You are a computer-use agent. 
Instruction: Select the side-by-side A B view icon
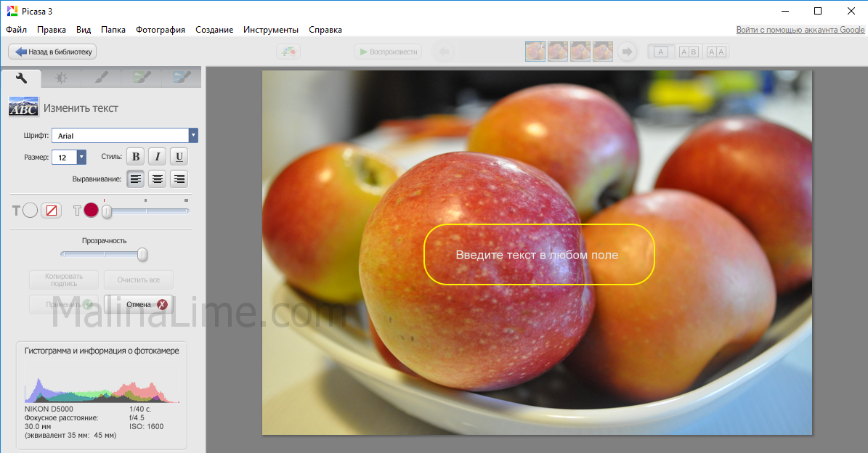click(x=689, y=52)
